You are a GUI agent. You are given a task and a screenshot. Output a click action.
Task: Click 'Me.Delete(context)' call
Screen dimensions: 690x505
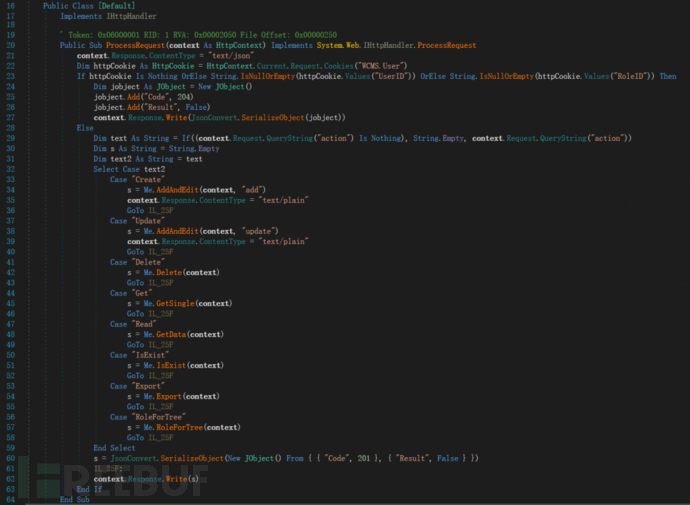[181, 273]
